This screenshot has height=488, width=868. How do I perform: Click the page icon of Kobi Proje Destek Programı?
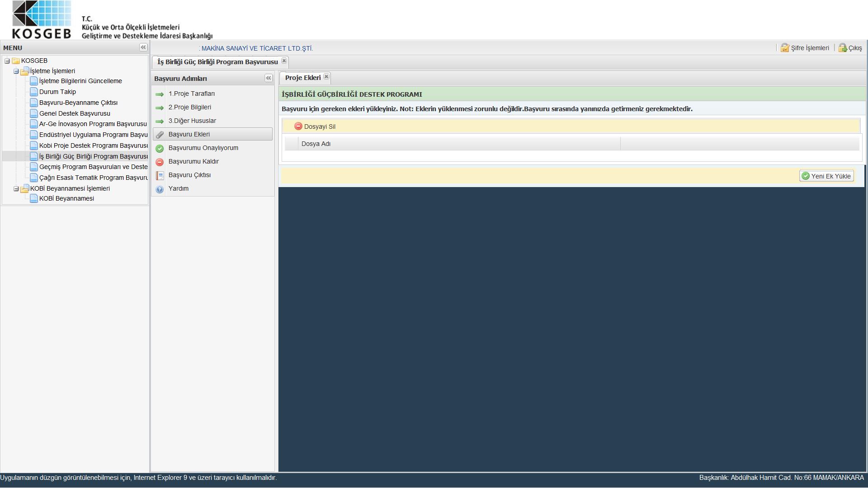tap(34, 145)
